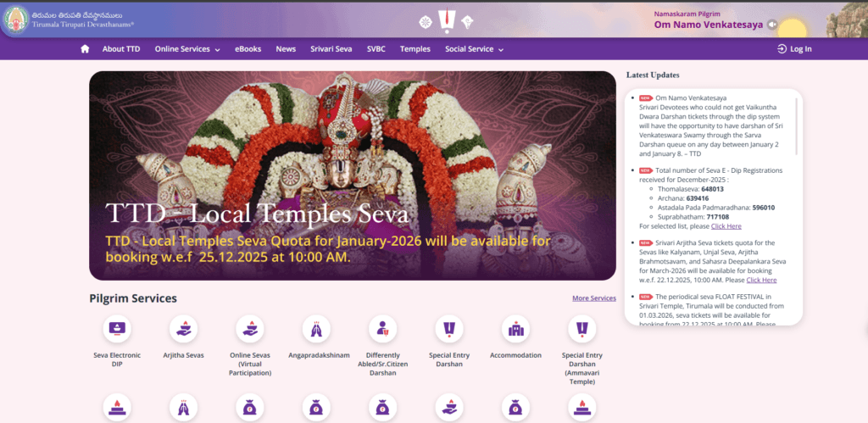
Task: Click the TTD - Local Temples Seva banner title
Action: [x=257, y=214]
